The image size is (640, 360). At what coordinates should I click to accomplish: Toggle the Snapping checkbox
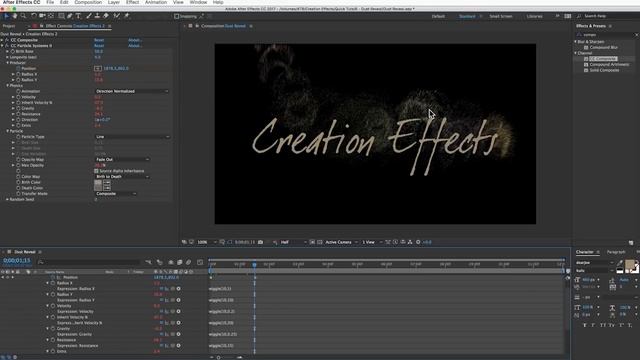click(176, 16)
